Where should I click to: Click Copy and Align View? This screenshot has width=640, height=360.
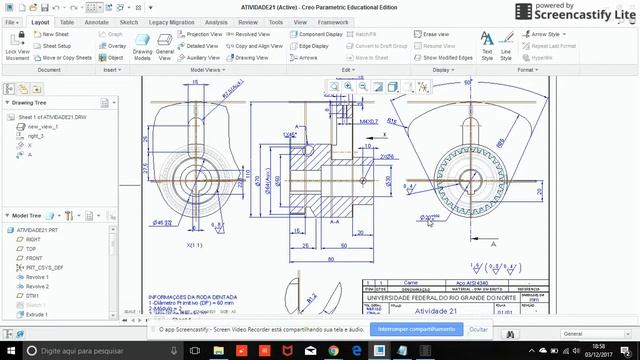tap(255, 46)
